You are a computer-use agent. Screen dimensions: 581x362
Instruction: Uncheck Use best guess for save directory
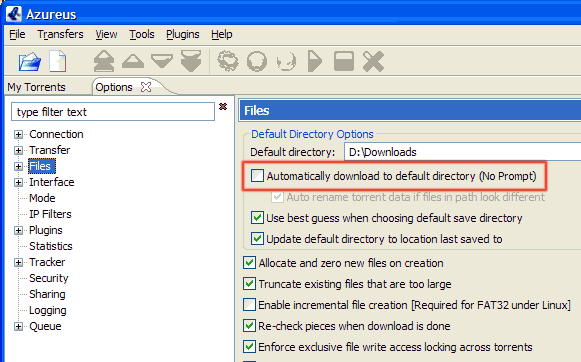tap(257, 218)
